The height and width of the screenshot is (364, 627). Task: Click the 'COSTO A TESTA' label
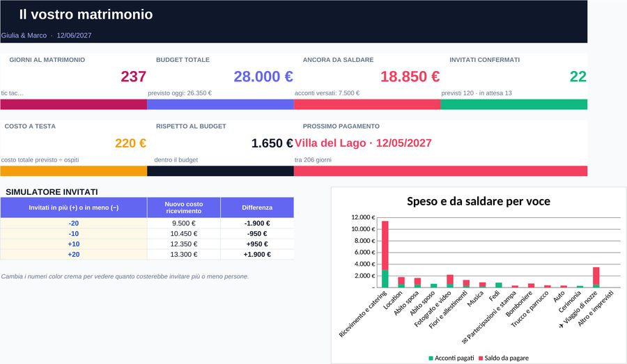30,126
